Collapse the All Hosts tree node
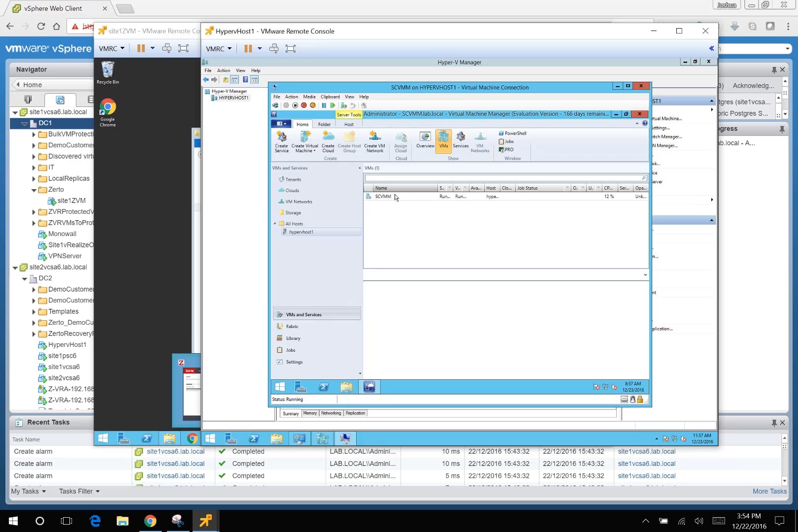Viewport: 798px width, 532px height. coord(275,224)
